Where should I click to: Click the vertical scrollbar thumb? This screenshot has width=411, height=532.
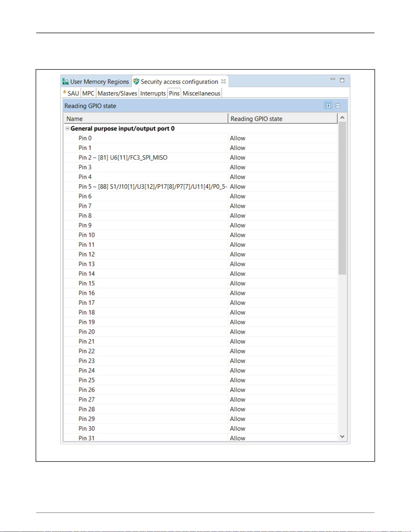coord(342,198)
